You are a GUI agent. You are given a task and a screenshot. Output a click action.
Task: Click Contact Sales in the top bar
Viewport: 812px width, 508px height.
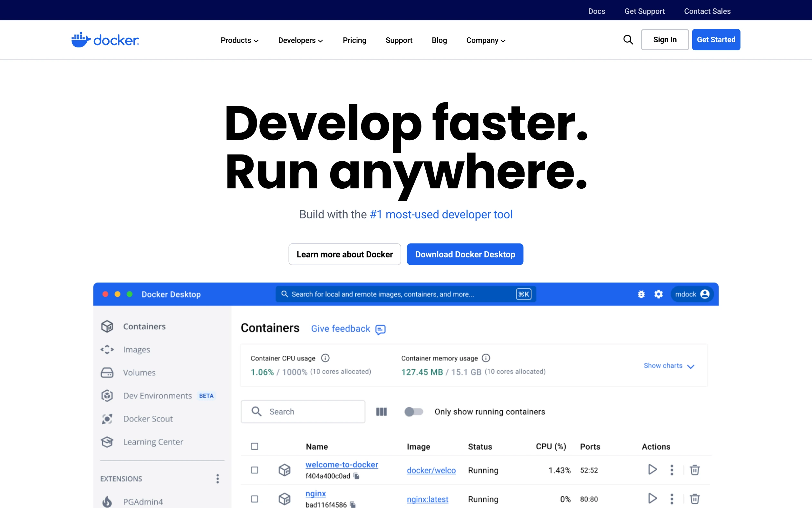(x=707, y=11)
